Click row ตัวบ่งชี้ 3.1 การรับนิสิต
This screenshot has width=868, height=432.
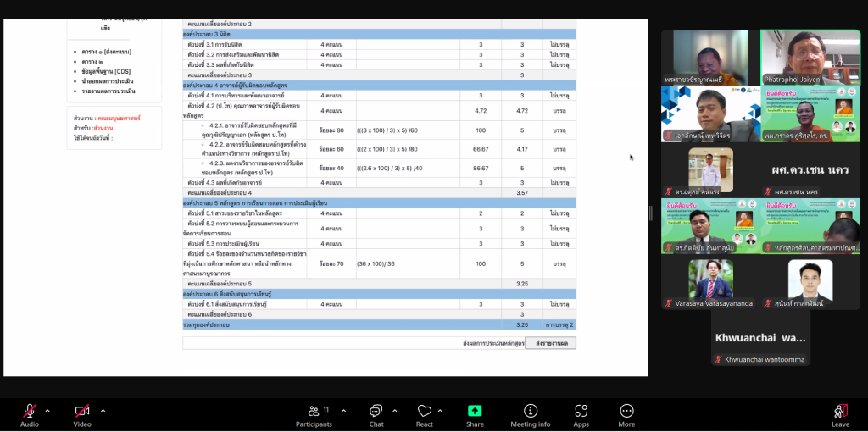pos(379,44)
